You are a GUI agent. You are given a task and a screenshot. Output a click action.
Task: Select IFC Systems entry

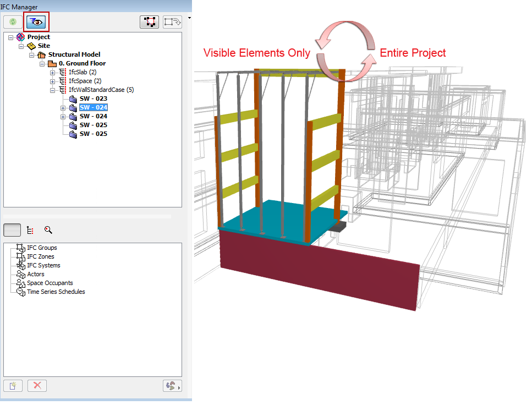44,265
